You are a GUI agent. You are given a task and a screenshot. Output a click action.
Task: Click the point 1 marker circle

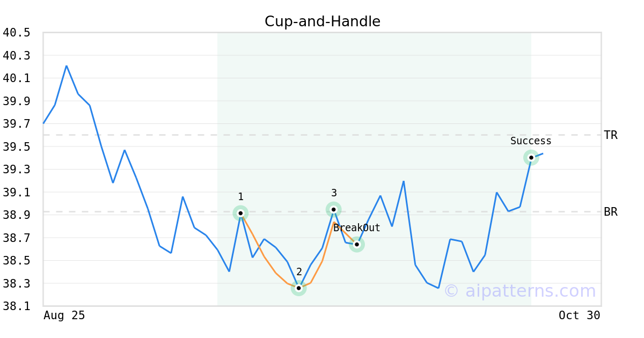[240, 213]
